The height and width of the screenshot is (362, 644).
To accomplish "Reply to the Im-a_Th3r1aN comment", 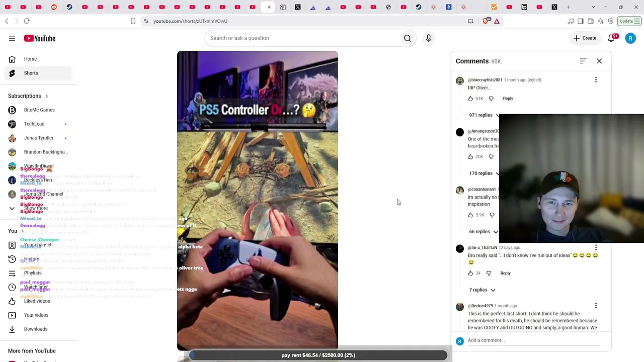I will [505, 274].
